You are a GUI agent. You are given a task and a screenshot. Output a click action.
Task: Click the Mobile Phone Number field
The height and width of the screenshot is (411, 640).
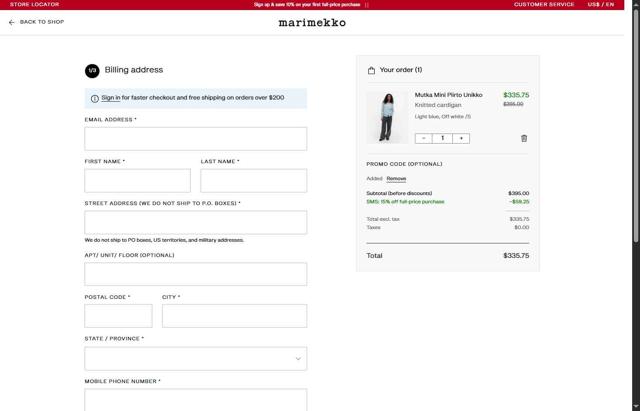point(196,400)
